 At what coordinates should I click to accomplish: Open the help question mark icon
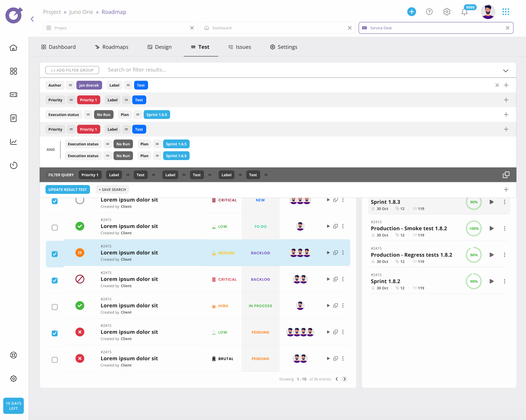429,12
